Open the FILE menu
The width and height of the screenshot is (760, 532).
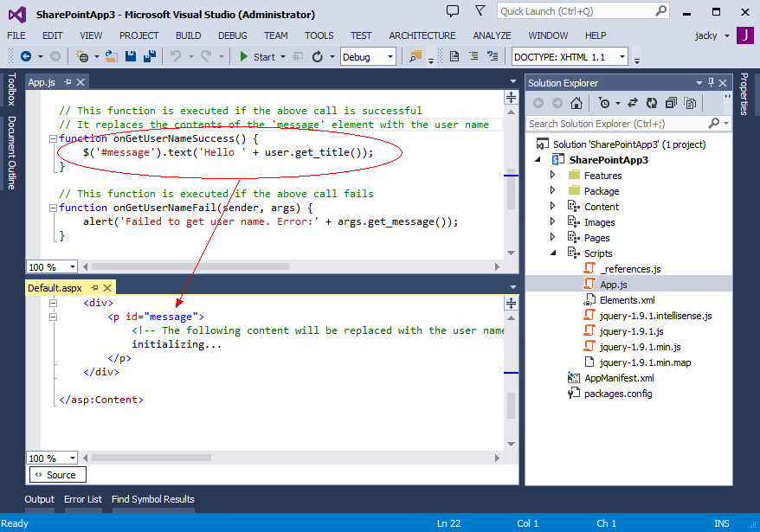coord(16,35)
